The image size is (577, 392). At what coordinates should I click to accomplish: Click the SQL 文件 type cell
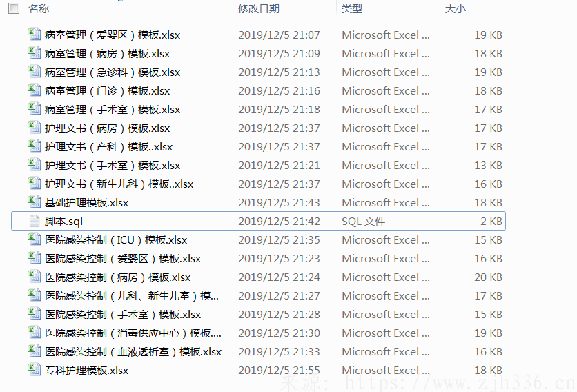[x=363, y=222]
